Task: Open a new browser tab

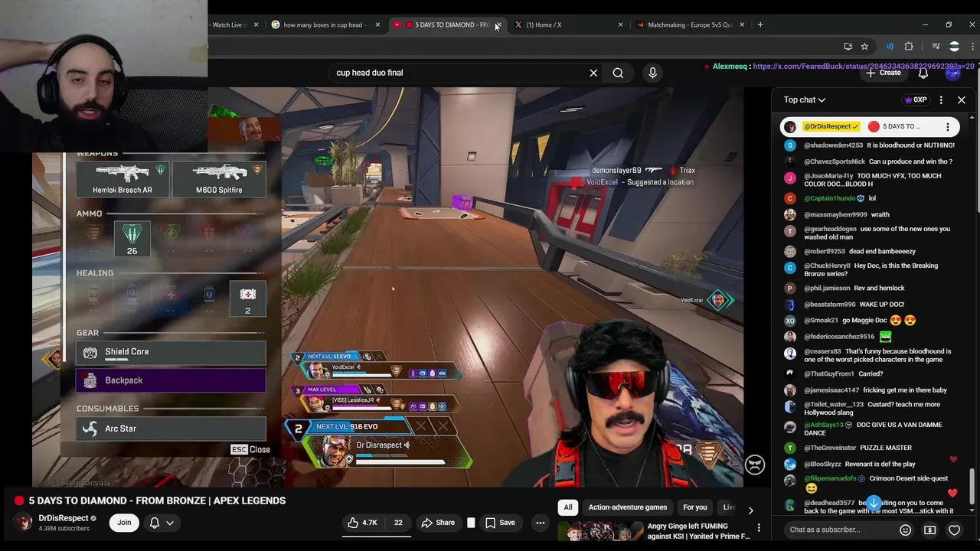Action: [760, 24]
